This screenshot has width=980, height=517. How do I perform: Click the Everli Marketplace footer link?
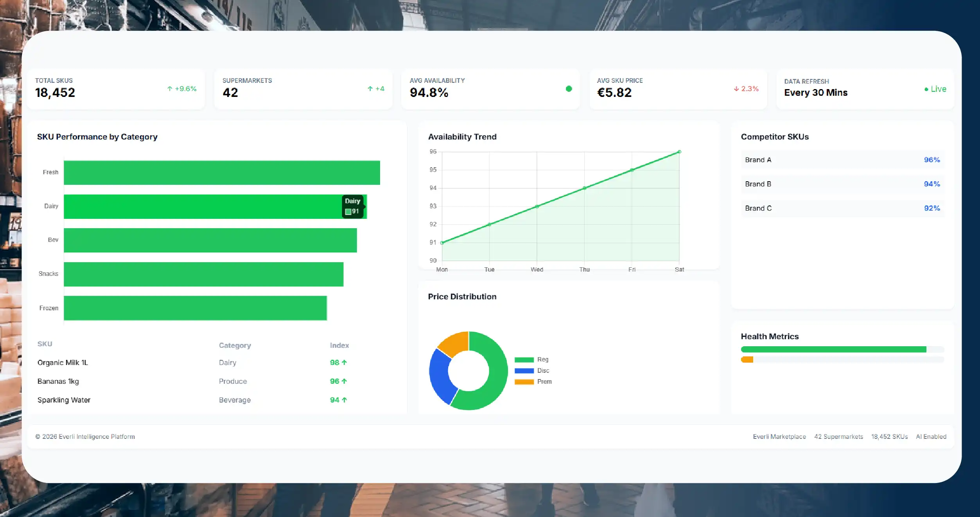coord(779,436)
